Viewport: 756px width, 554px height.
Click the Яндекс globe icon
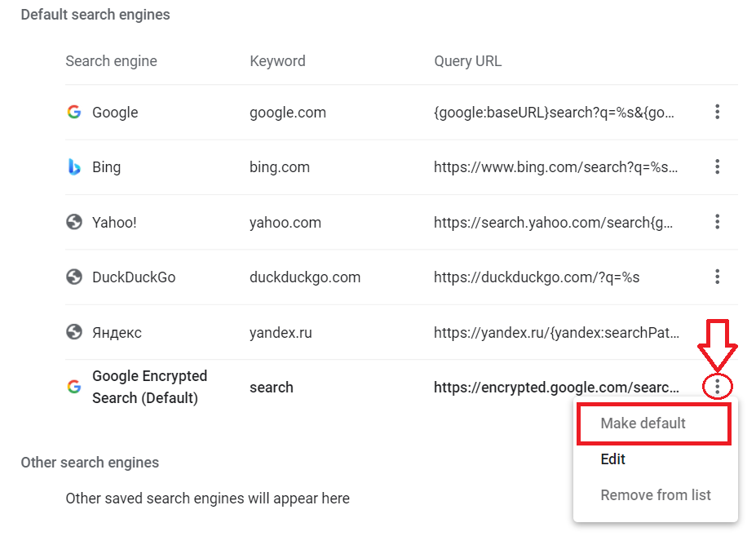click(x=74, y=332)
